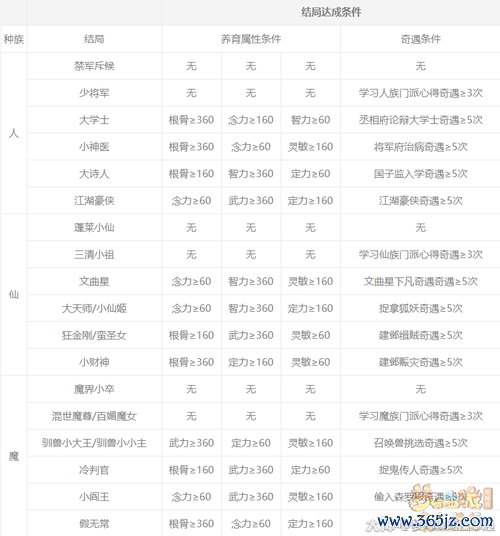500x536 pixels.
Task: Select the 狂金刚/蛮圣女 ending
Action: click(94, 335)
